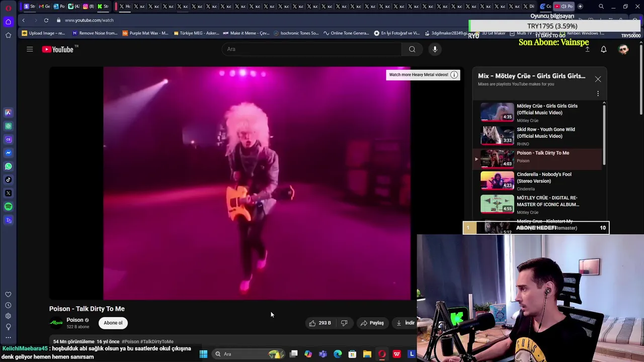Viewport: 644px width, 362px height.
Task: Close the Mötley Crüe mix panel
Action: coord(598,79)
